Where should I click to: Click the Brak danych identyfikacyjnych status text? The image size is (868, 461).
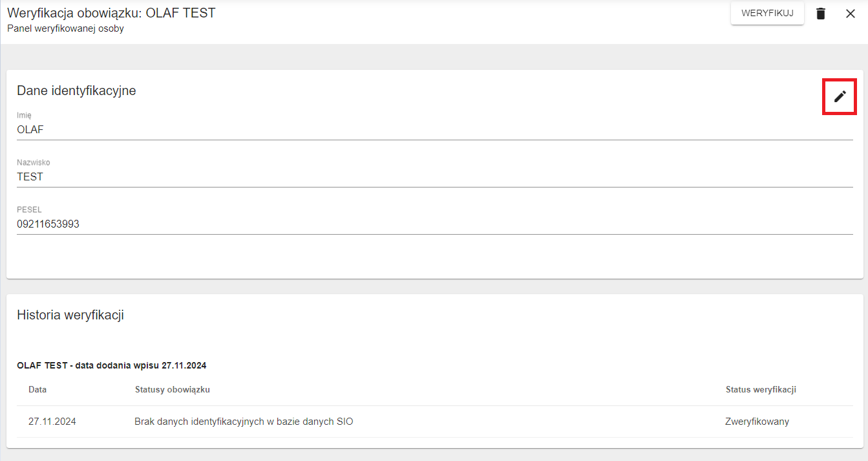point(244,422)
